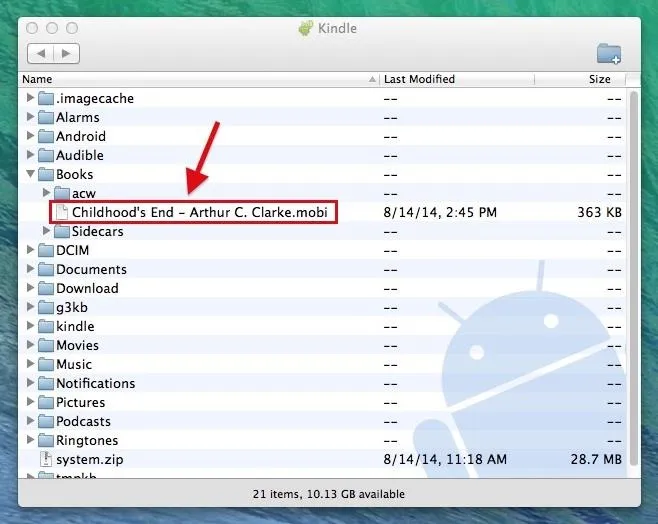
Task: Select the Alarms folder icon
Action: point(46,117)
